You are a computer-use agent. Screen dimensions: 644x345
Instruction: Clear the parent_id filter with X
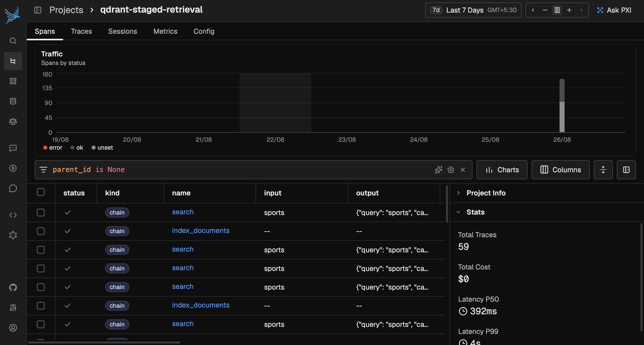pyautogui.click(x=463, y=170)
